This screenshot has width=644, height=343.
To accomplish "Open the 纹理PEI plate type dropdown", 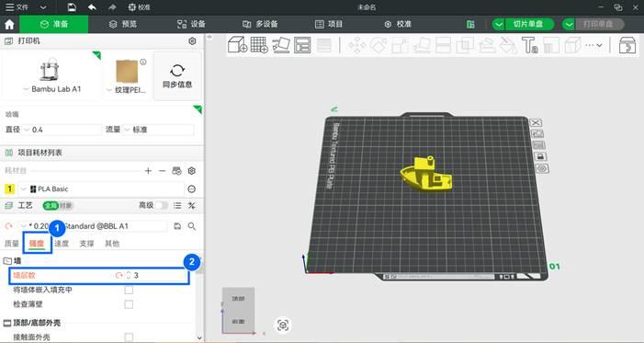I will [109, 90].
